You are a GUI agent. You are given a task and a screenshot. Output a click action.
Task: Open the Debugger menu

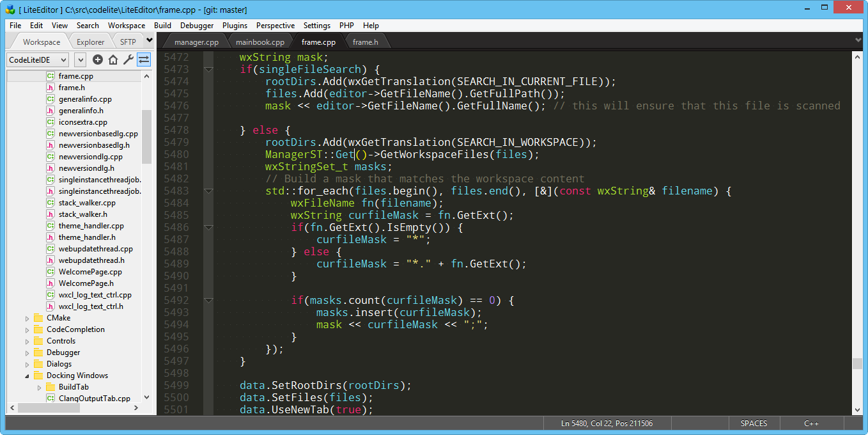click(x=196, y=26)
